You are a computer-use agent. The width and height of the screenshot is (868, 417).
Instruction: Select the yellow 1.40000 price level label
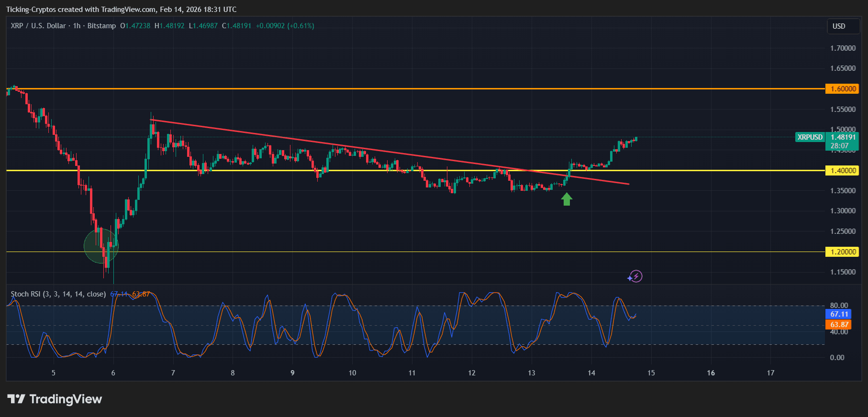842,171
